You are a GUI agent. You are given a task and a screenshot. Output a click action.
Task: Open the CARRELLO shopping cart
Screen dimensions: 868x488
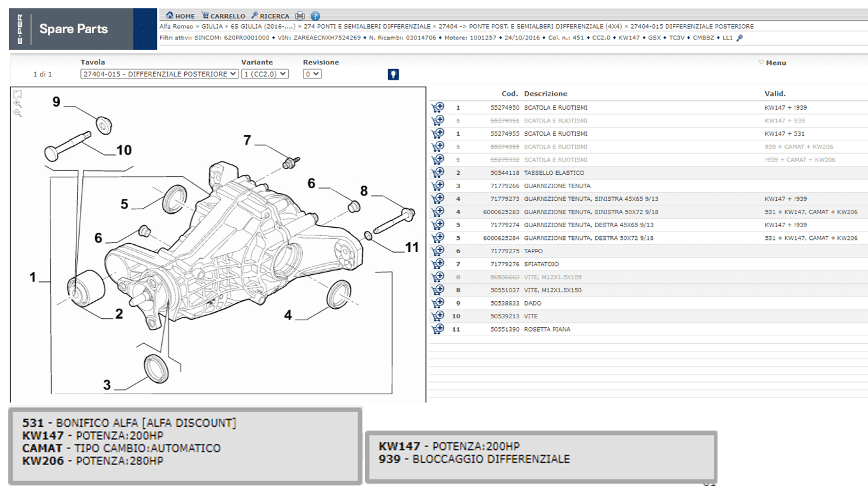(x=223, y=16)
